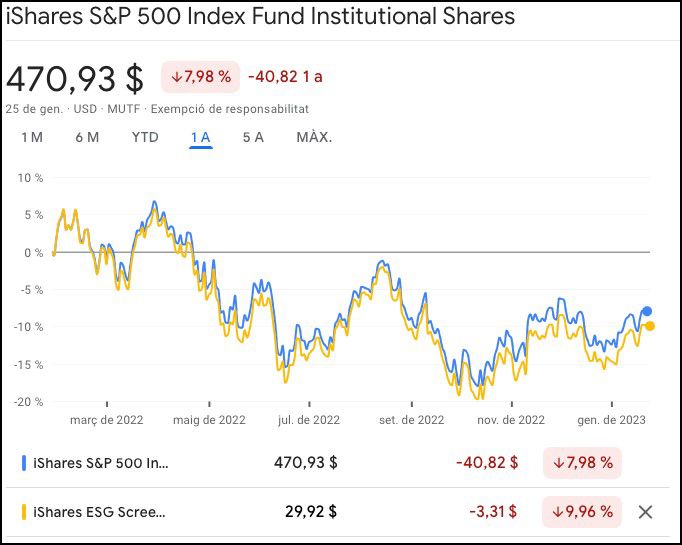Click the iShares S&P 500 Index Fund title
Viewport: 682px width, 545px height.
(261, 17)
